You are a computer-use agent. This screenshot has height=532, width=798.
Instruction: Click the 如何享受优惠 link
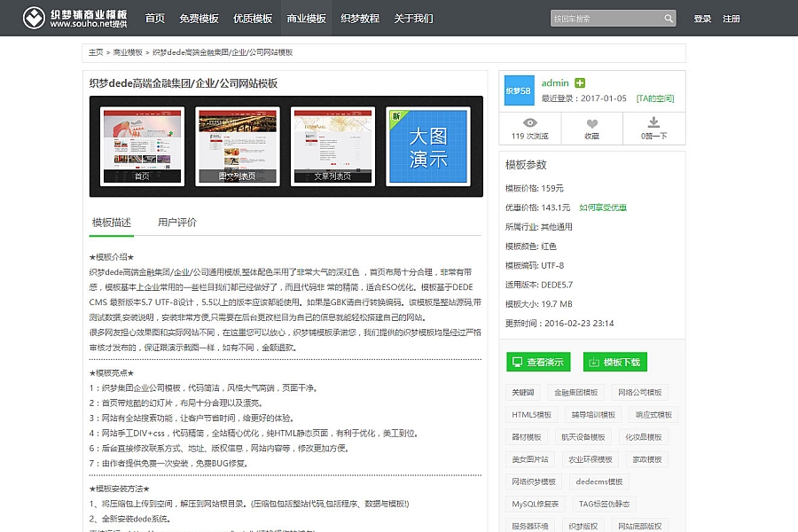[603, 207]
